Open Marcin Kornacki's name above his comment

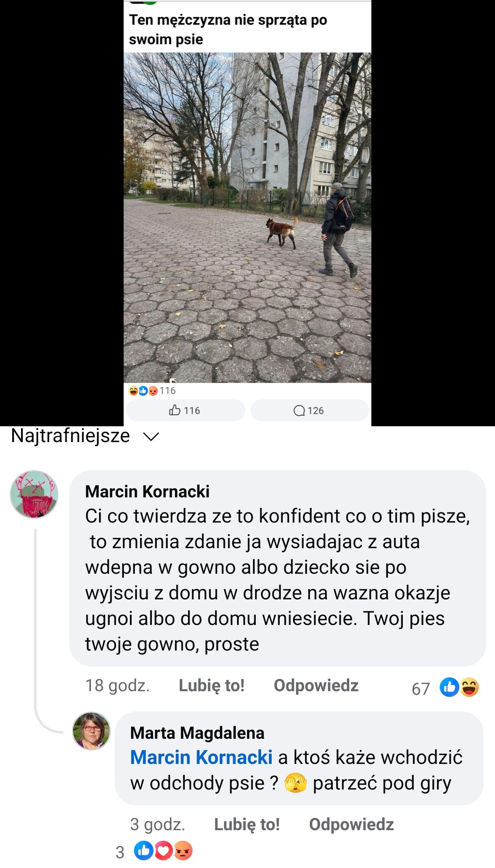[147, 491]
